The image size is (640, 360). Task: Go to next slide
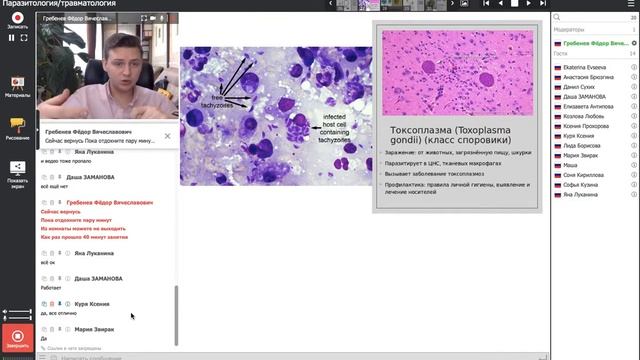529,3
